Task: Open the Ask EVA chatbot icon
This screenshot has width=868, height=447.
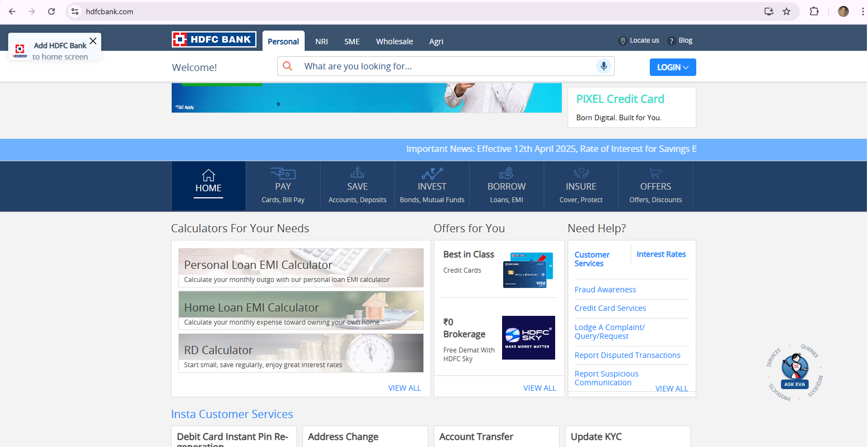Action: (x=795, y=373)
